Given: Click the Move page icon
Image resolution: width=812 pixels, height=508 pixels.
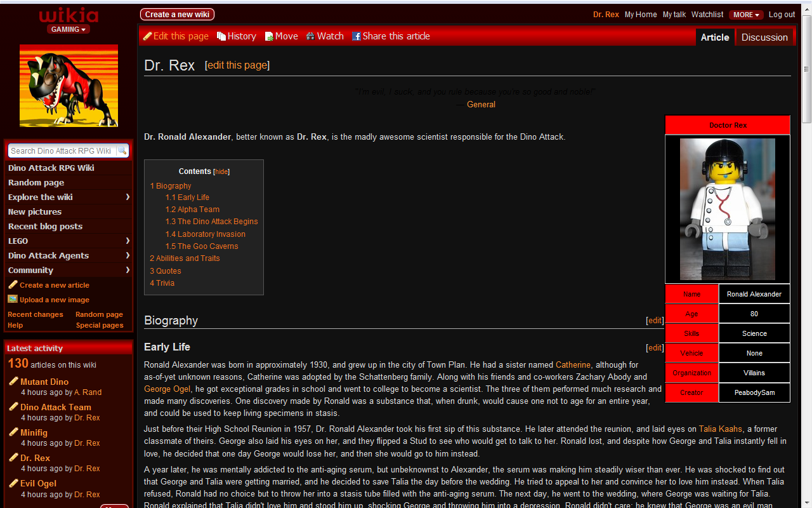Looking at the screenshot, I should tap(269, 36).
